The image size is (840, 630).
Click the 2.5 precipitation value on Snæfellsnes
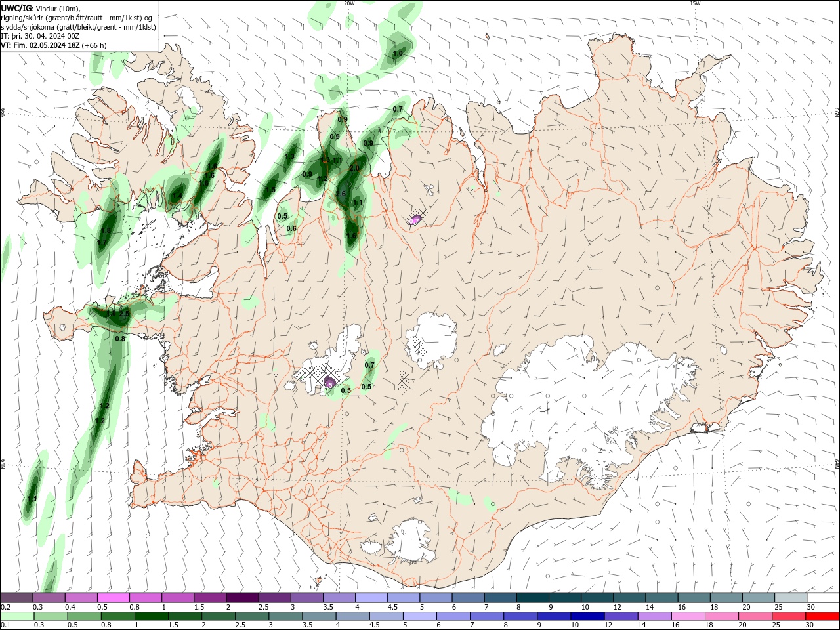124,314
